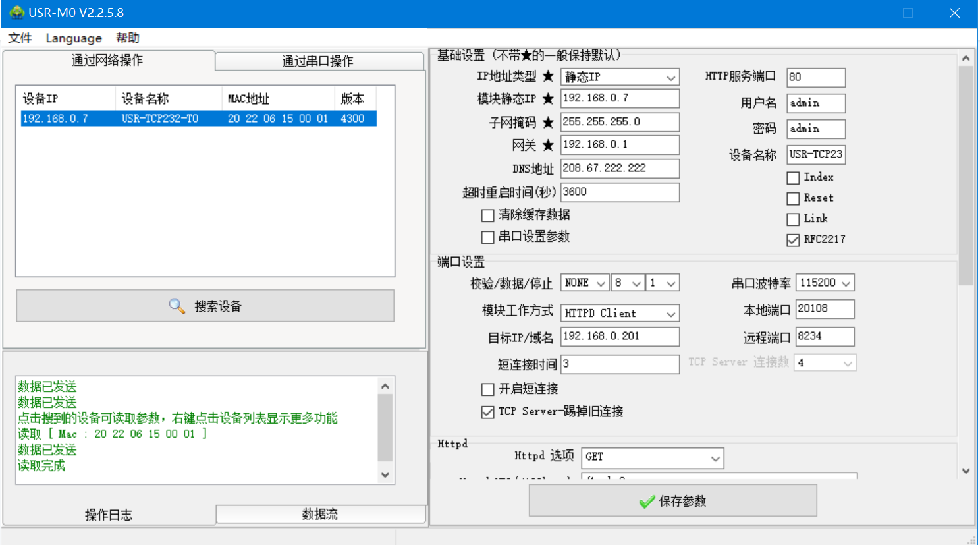Click the 超时重启时间 field showing 3600
Image resolution: width=980 pixels, height=545 pixels.
620,192
